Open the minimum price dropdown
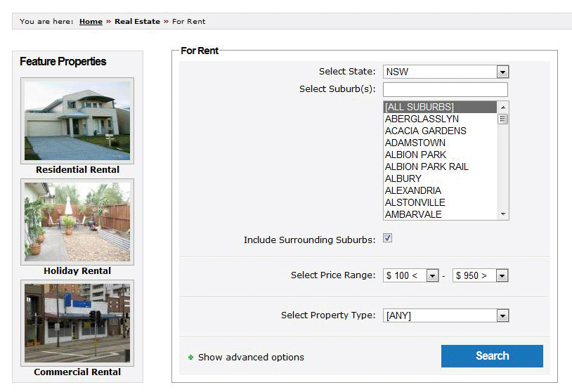Viewport: 572px width, 392px height. pyautogui.click(x=411, y=275)
